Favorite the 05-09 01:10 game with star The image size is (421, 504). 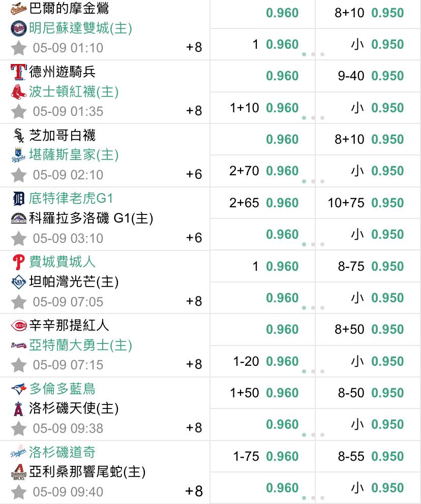point(19,48)
